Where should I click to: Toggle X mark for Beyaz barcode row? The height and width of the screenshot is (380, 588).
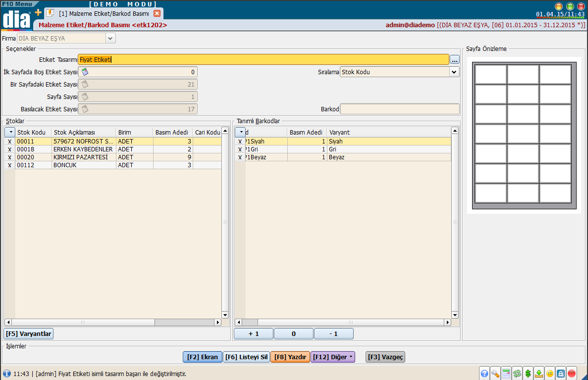coord(240,157)
